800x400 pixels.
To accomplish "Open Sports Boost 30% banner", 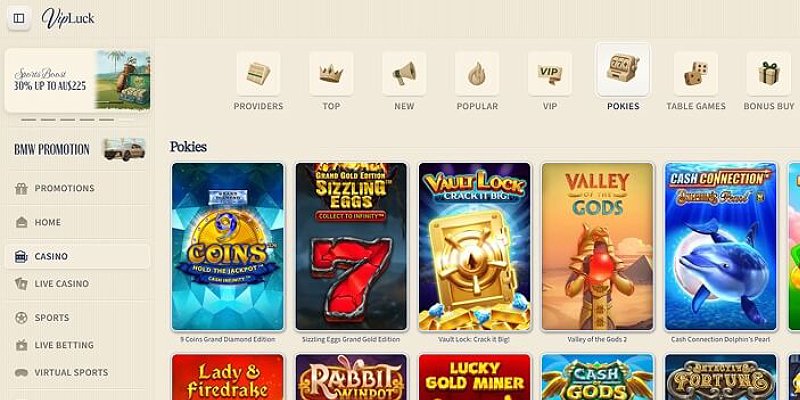I will [x=78, y=80].
